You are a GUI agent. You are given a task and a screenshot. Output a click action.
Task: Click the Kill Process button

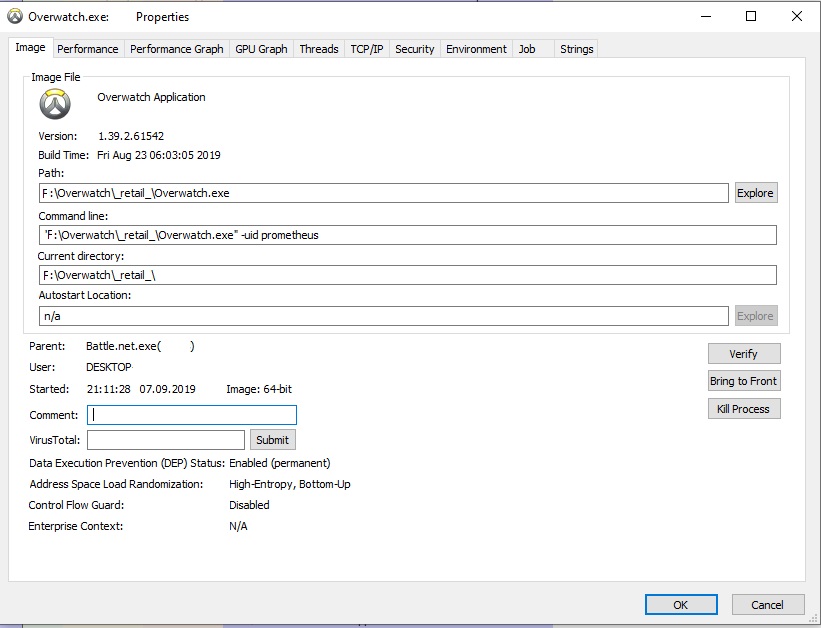tap(744, 409)
